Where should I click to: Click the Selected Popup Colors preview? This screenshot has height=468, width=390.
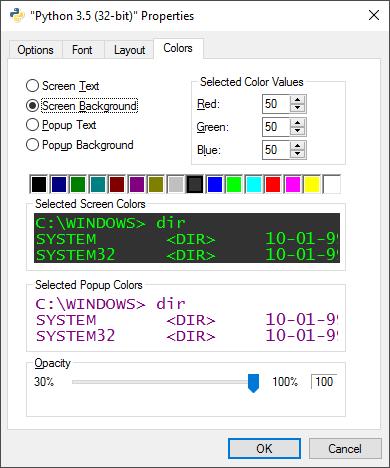coord(187,319)
